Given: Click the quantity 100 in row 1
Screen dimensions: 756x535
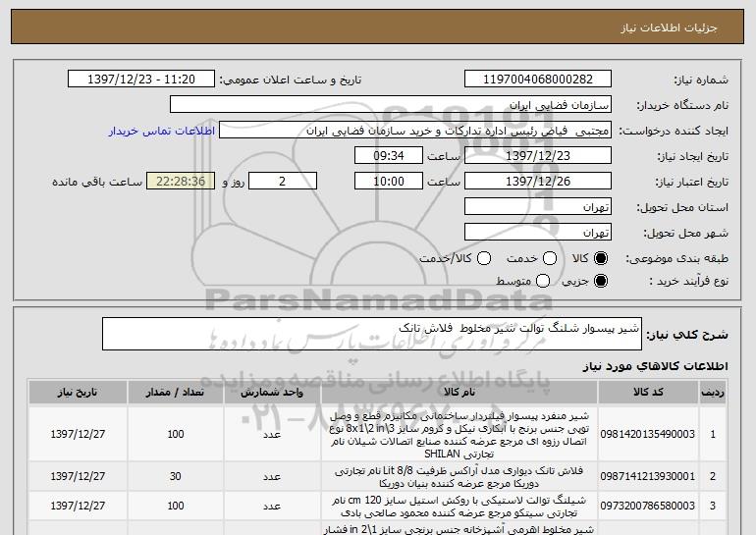Looking at the screenshot, I should (x=176, y=434).
